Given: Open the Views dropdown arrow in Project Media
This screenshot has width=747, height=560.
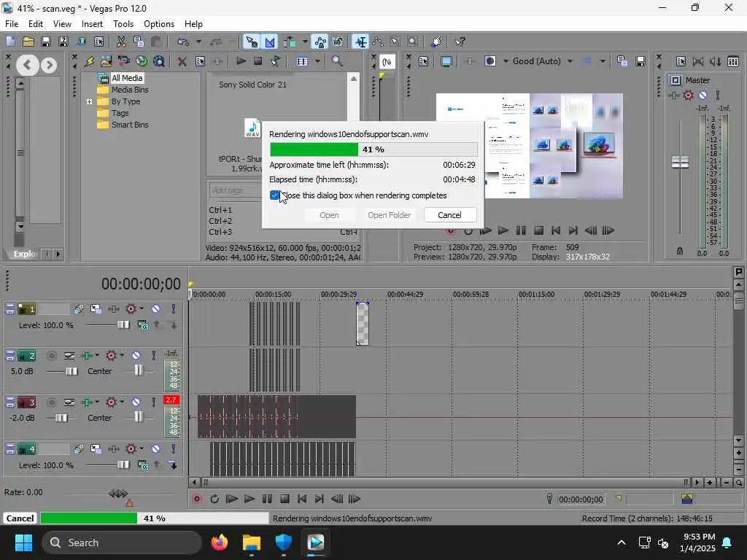Looking at the screenshot, I should (x=317, y=61).
